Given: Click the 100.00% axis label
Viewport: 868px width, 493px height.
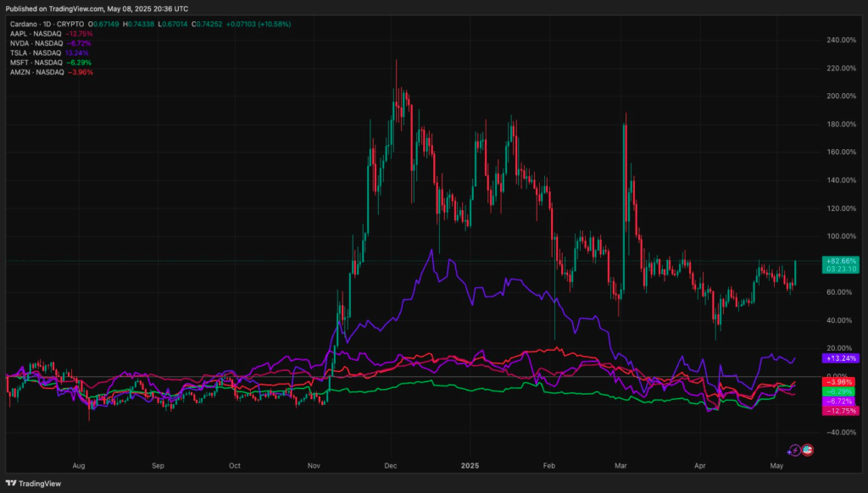Looking at the screenshot, I should point(841,236).
